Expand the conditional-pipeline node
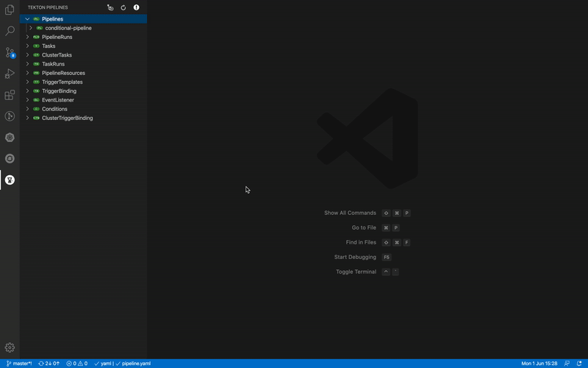 [30, 28]
